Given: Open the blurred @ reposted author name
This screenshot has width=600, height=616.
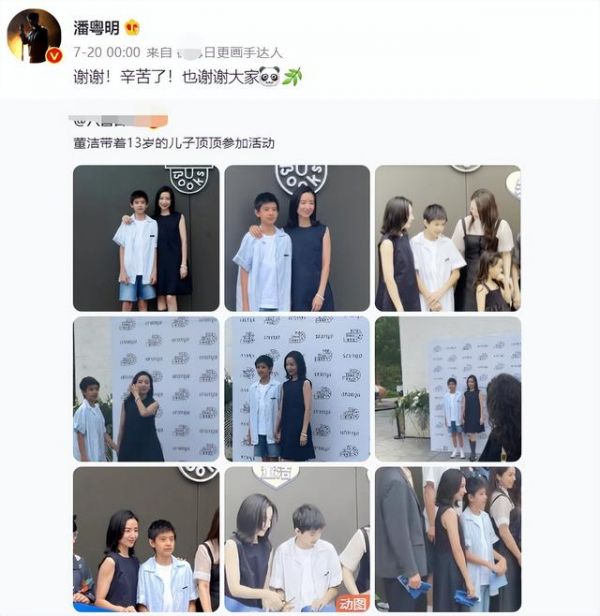Looking at the screenshot, I should (x=119, y=121).
